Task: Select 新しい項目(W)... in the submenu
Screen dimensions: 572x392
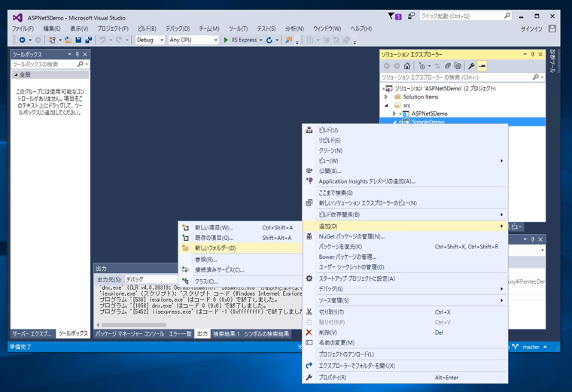Action: 240,227
